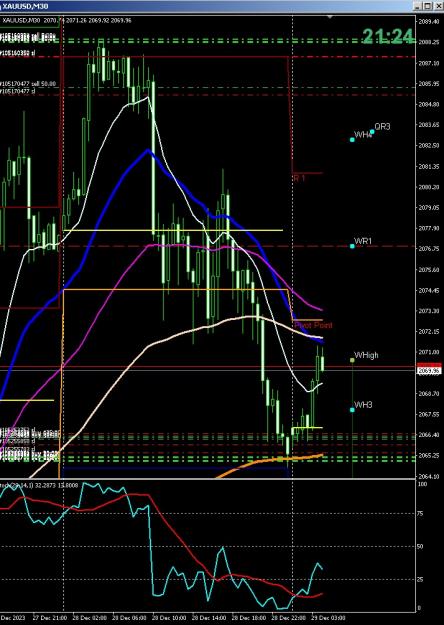Viewport: 444px width, 625px height.
Task: Click the XAUUSD,M30 window title icon
Action: [x=1, y=6]
